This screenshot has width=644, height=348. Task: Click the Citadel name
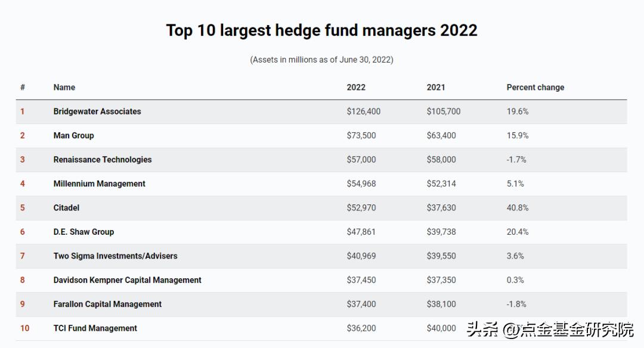point(66,208)
